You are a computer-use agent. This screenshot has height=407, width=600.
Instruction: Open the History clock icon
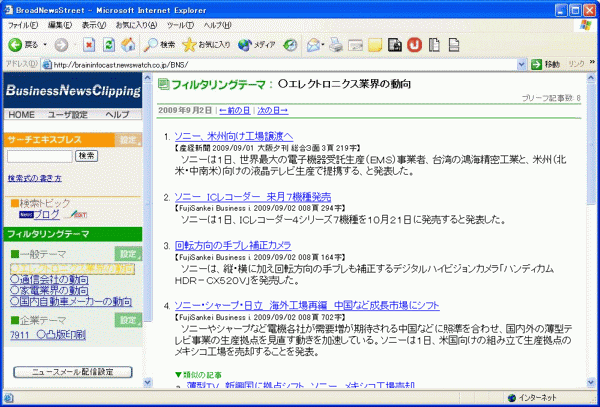[x=290, y=45]
